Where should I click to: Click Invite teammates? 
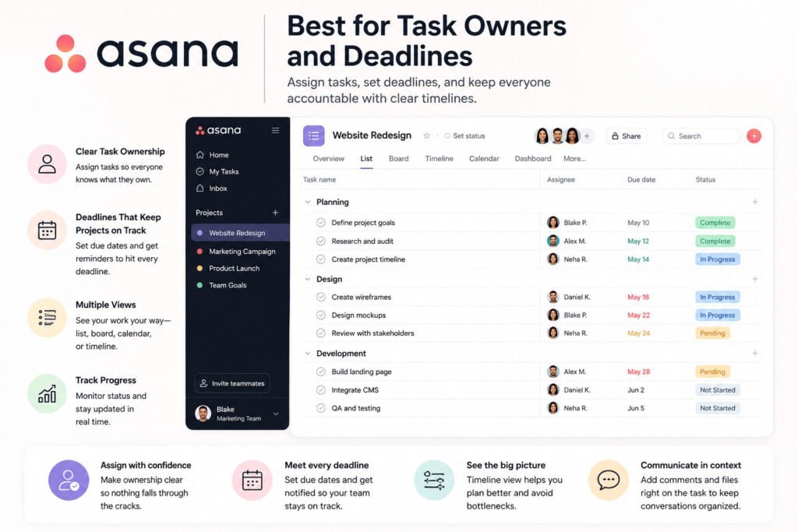point(232,383)
